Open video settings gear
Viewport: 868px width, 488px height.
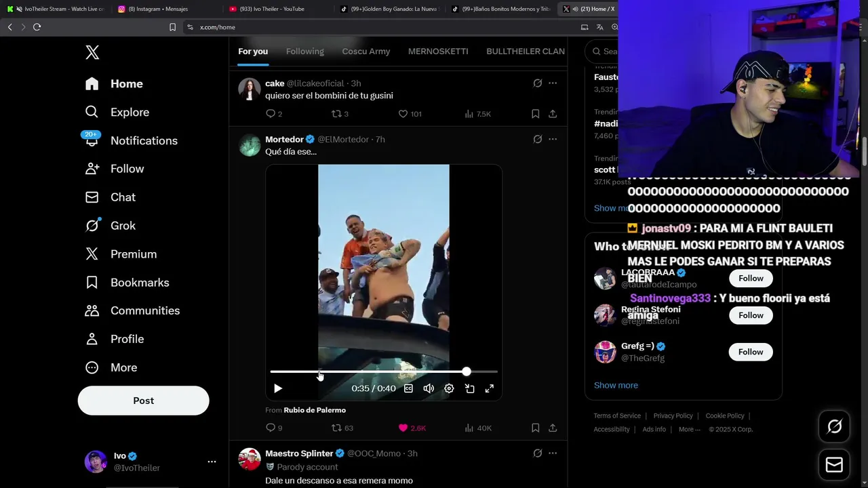point(449,388)
